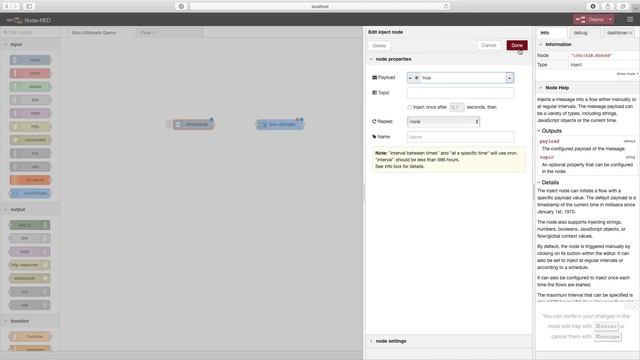Collapse the Information section in sidebar
This screenshot has height=360, width=640.
coord(541,44)
